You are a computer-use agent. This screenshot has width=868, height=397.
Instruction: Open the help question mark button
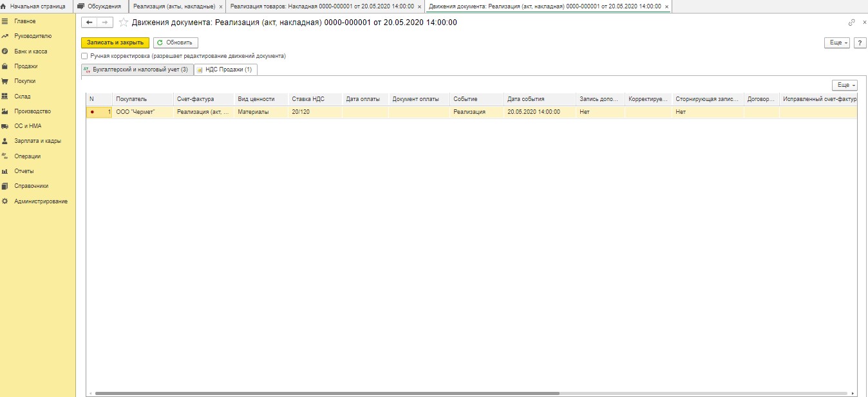859,42
